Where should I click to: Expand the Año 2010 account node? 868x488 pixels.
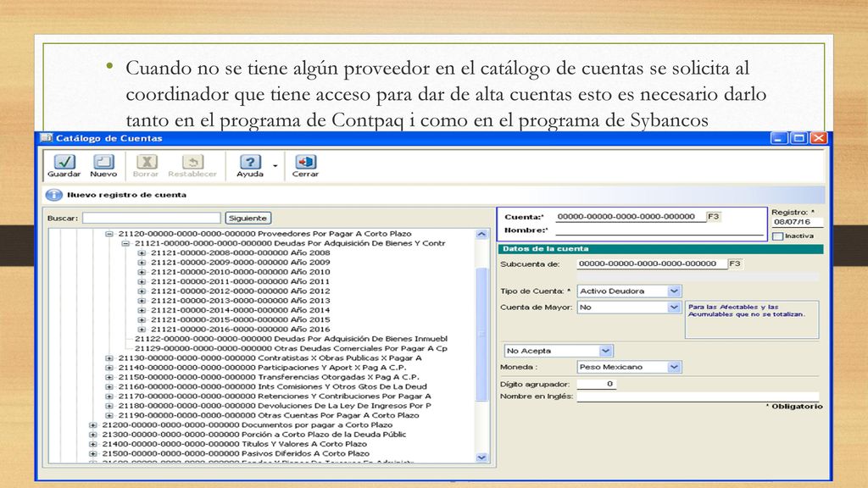coord(142,272)
